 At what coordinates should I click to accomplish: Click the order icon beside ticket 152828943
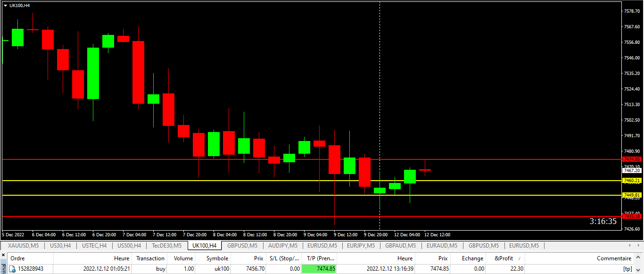click(12, 269)
